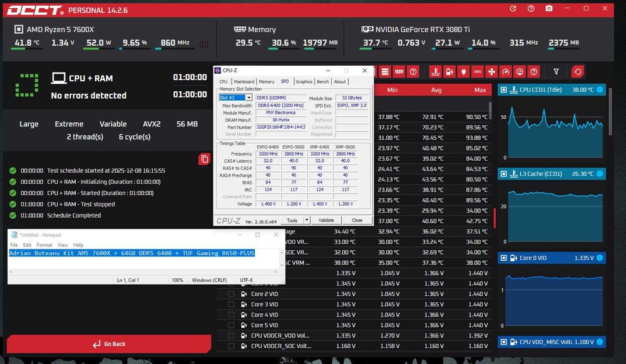This screenshot has width=626, height=364.
Task: Tick the CPU VDDCR_VDD Voltage row checkbox
Action: pos(231,336)
